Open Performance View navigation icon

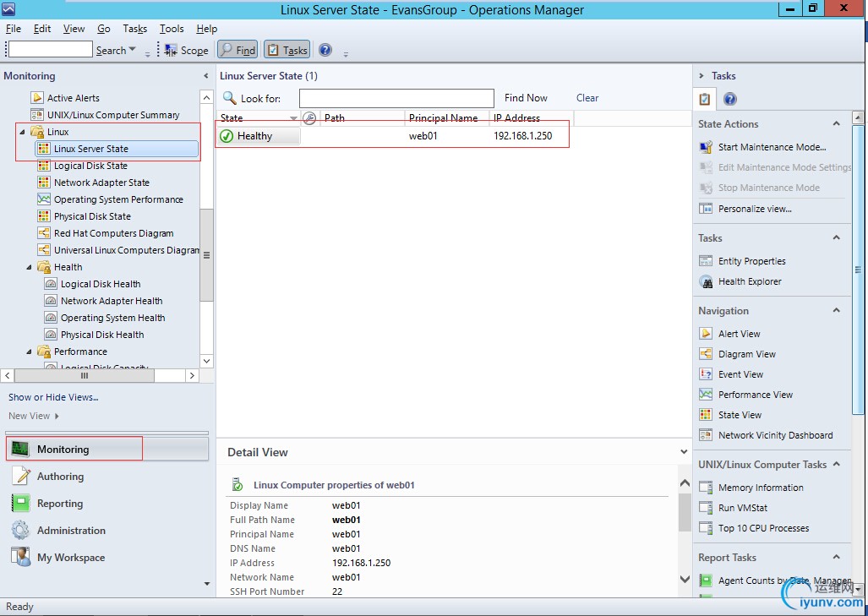(706, 395)
